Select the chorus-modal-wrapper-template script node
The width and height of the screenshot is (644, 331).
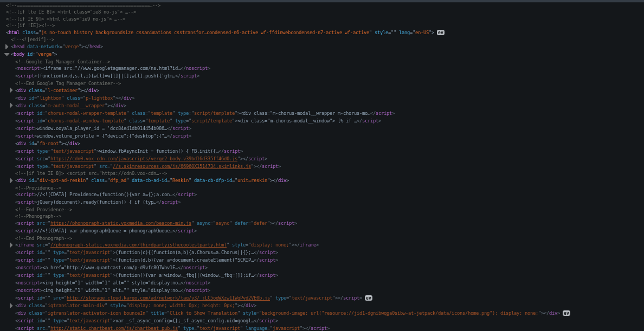(205, 113)
